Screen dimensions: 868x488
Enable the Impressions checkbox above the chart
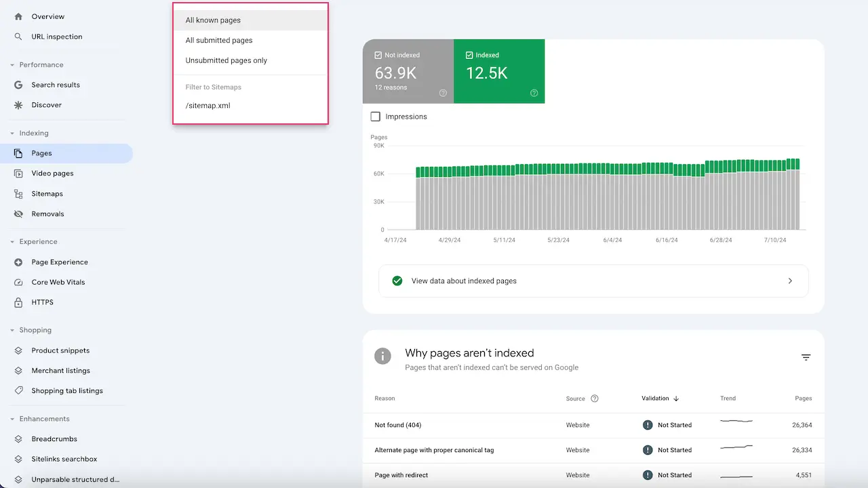[x=375, y=116]
